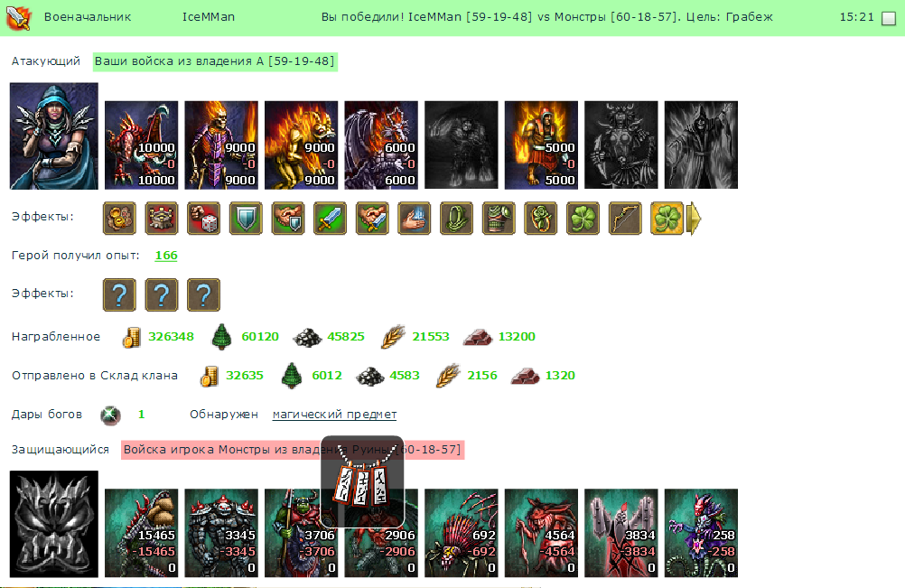This screenshot has width=905, height=588.
Task: Click the third question mark effect
Action: coord(204,294)
